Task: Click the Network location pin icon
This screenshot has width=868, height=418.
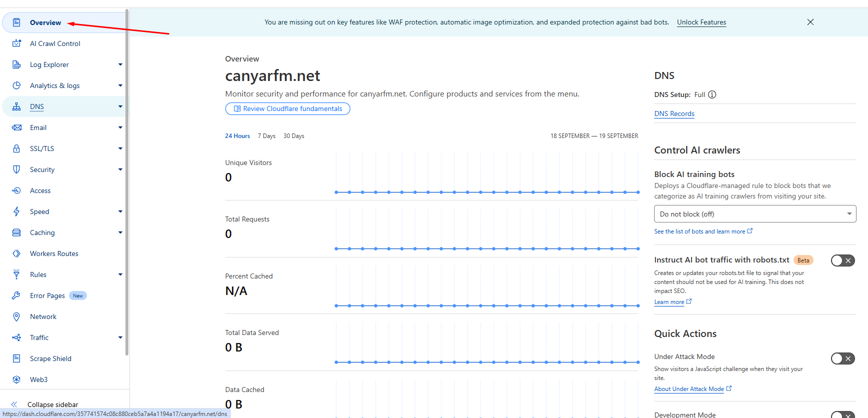Action: pyautogui.click(x=16, y=316)
